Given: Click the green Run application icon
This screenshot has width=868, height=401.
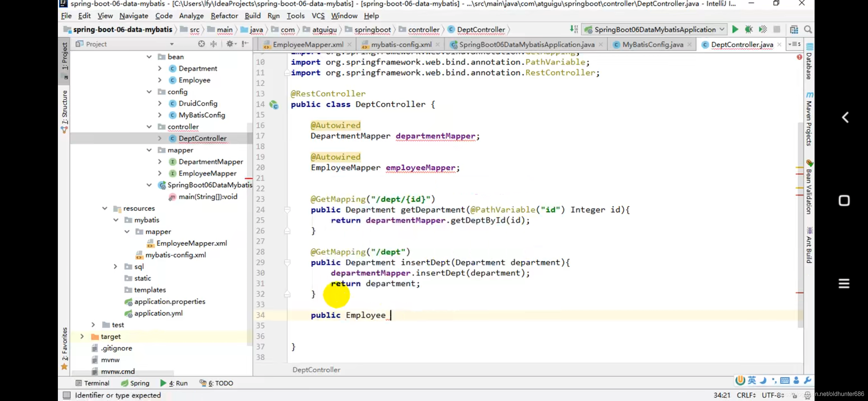Looking at the screenshot, I should point(735,29).
